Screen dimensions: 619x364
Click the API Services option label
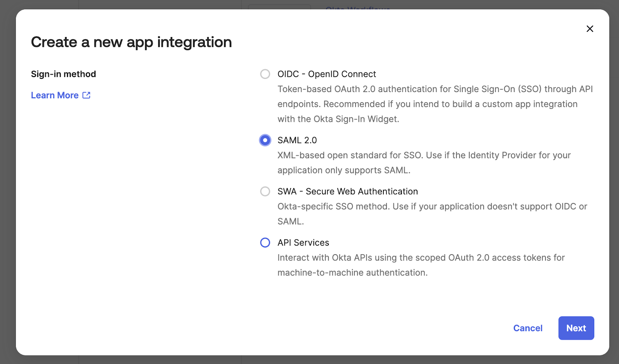[x=303, y=243]
